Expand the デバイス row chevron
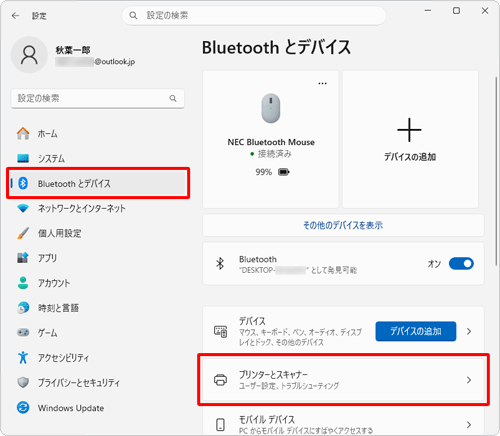This screenshot has height=436, width=500. [469, 331]
